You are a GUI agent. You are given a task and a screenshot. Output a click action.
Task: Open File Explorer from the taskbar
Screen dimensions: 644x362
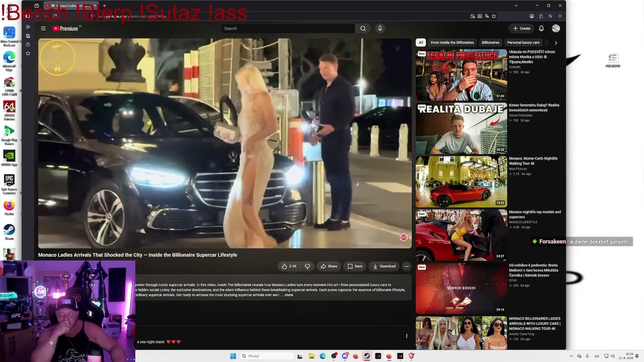(x=311, y=356)
